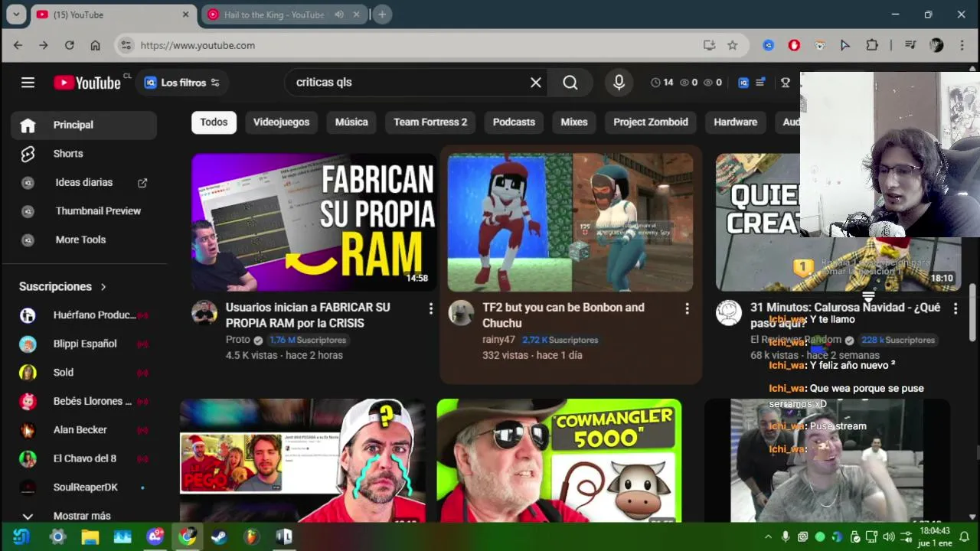Click the address bar URL
Screen dimensions: 980x551
click(x=198, y=45)
